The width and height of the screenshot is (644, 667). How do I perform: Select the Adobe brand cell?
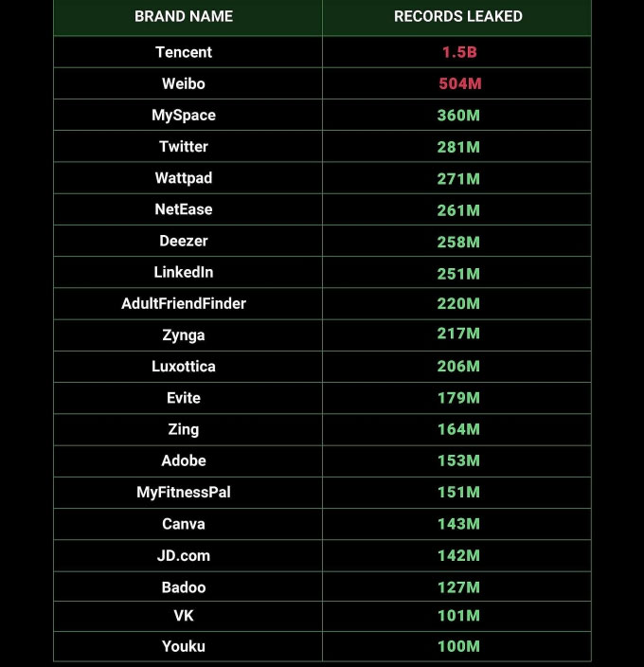[184, 460]
